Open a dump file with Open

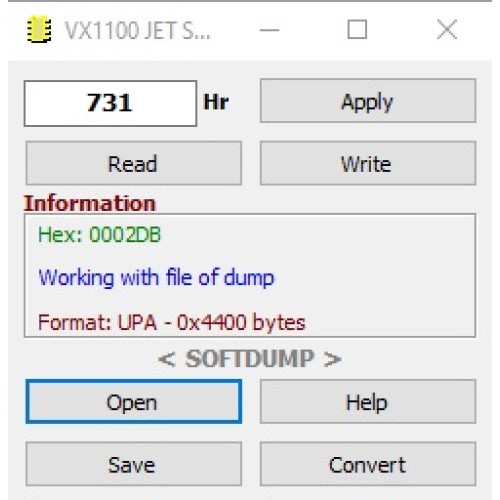[134, 402]
